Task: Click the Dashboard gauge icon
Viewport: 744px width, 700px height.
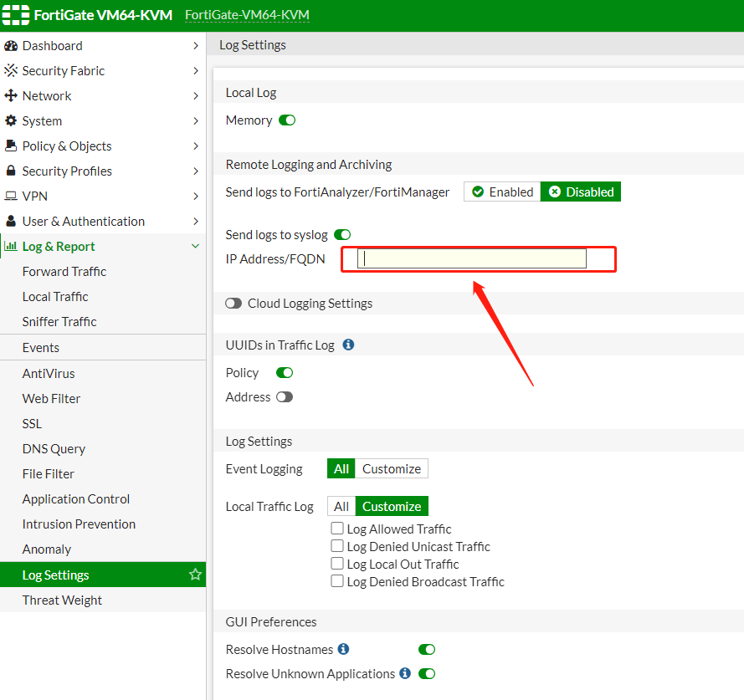Action: point(11,46)
